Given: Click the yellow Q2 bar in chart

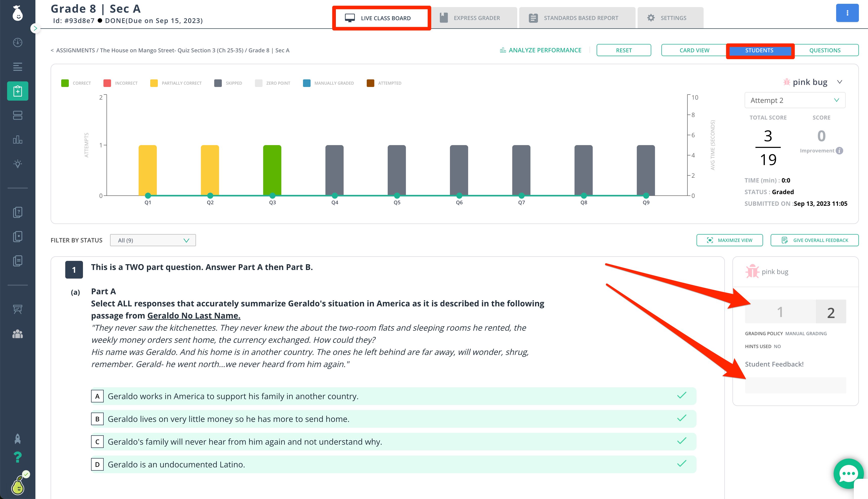Looking at the screenshot, I should [x=210, y=170].
